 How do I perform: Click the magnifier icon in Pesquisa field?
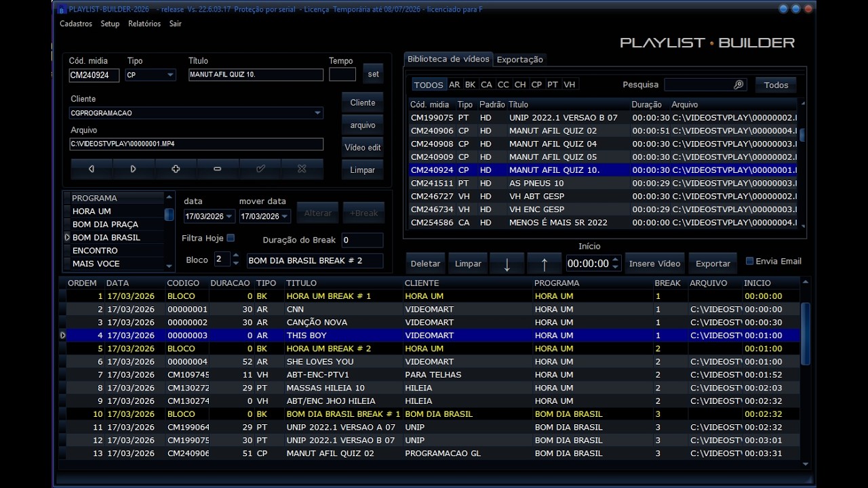738,85
